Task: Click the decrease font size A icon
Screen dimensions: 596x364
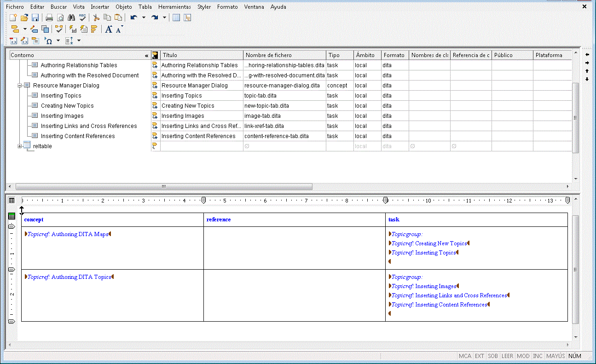Action: [x=119, y=29]
